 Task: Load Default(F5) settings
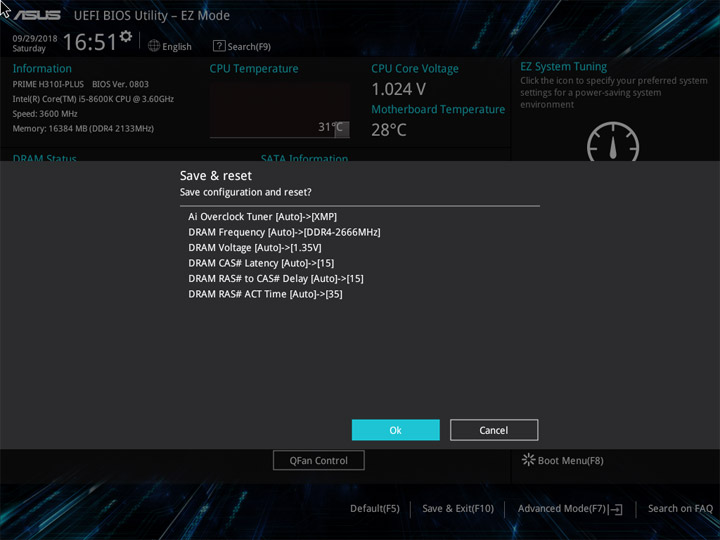pos(375,508)
